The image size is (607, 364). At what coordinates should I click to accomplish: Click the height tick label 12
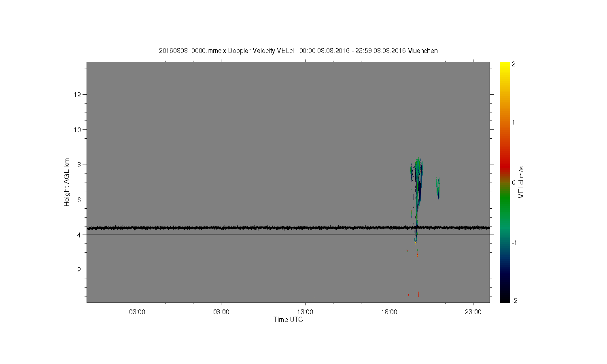click(78, 95)
